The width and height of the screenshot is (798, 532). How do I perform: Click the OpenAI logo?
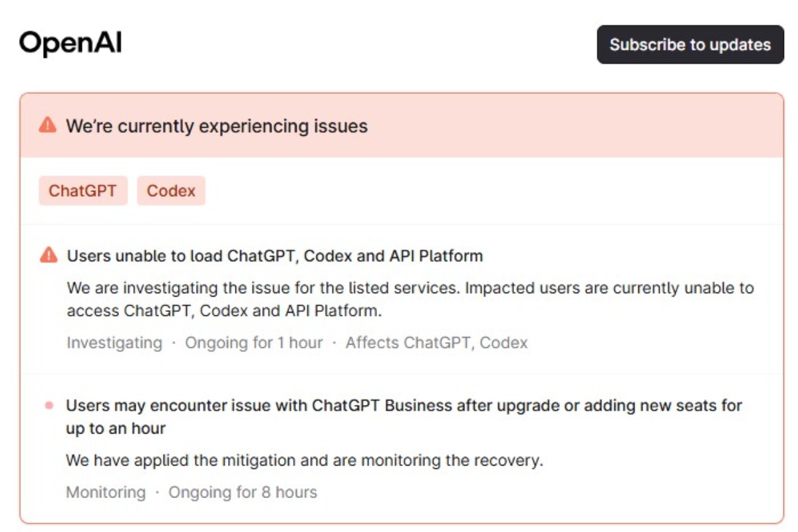(70, 44)
